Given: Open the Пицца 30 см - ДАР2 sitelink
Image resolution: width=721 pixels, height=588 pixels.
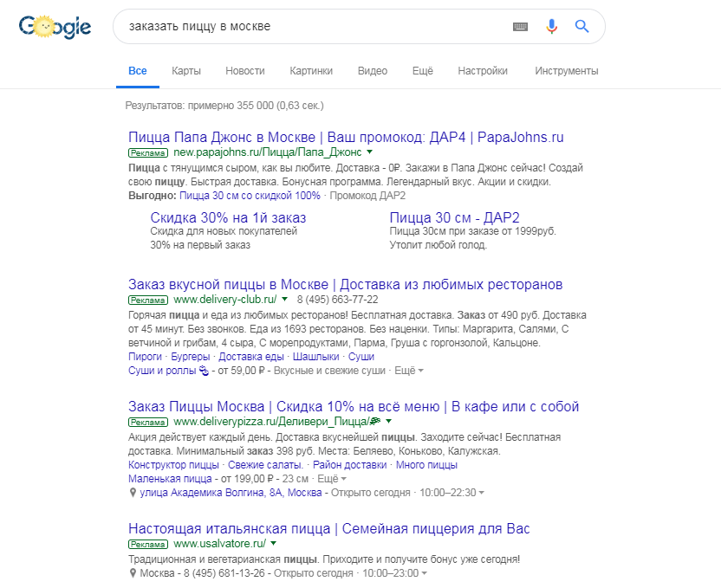Looking at the screenshot, I should tap(454, 217).
